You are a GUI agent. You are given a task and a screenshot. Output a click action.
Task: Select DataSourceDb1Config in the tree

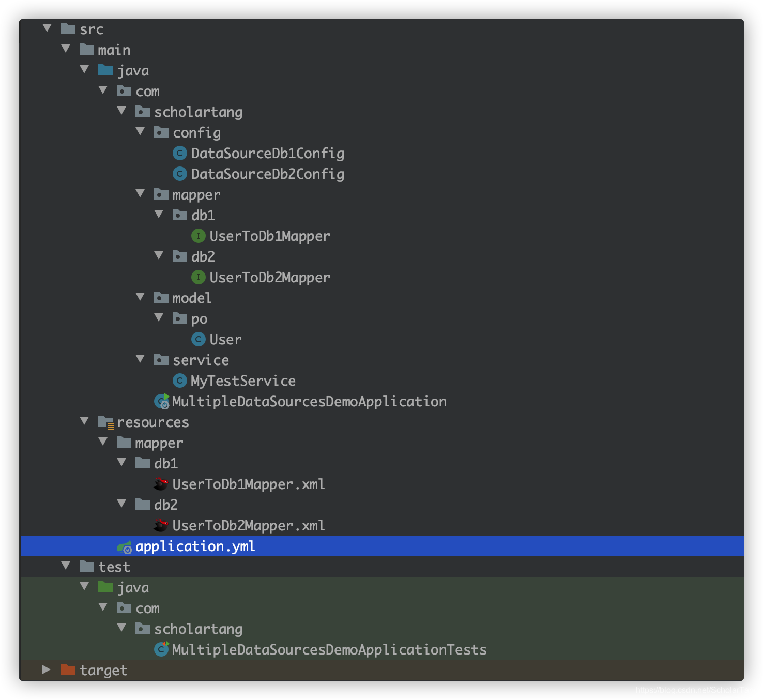point(268,153)
